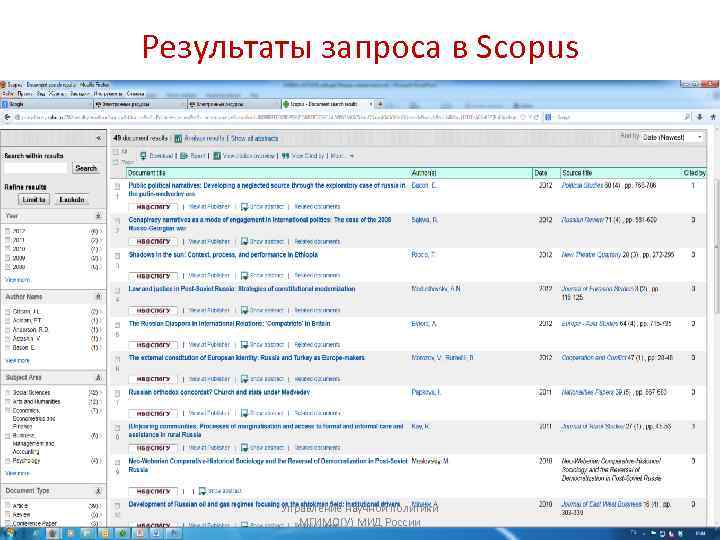Click the Political Studies source title link

(x=582, y=186)
